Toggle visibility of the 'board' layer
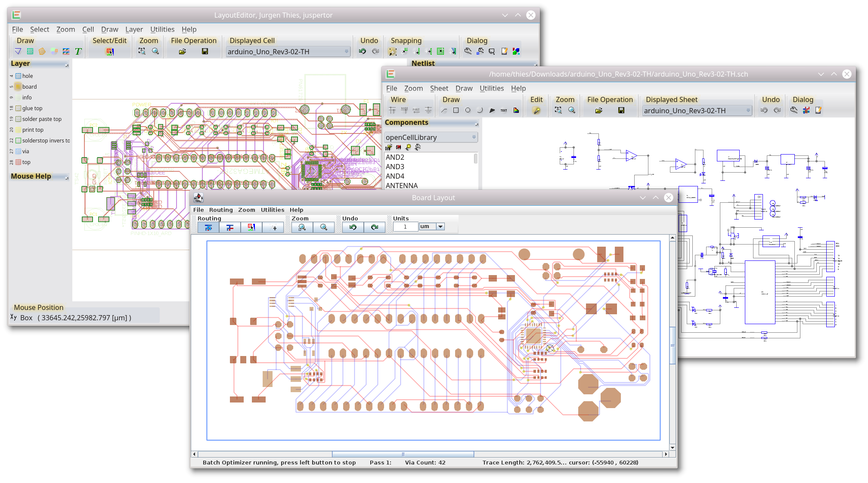Viewport: 868px width, 483px height. [18, 87]
